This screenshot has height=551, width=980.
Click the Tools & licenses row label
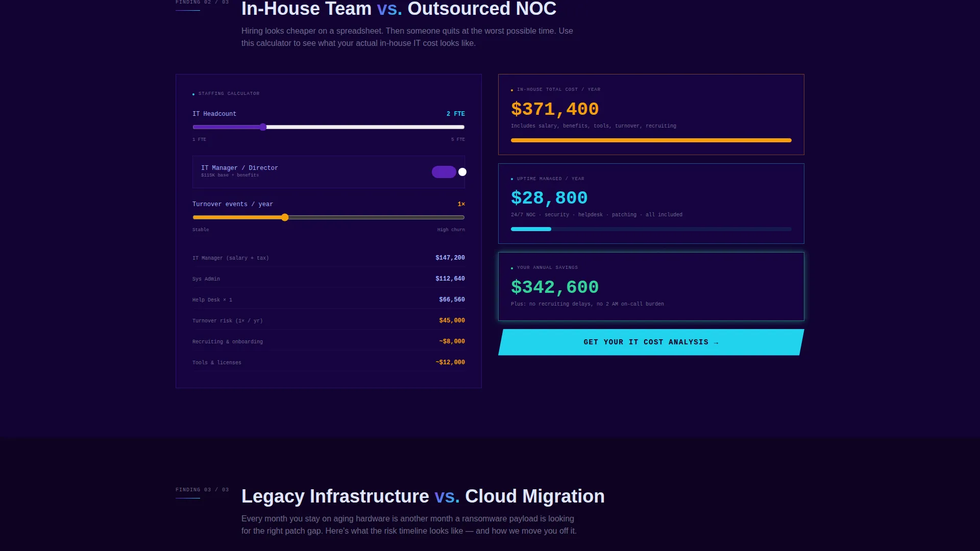pyautogui.click(x=217, y=363)
